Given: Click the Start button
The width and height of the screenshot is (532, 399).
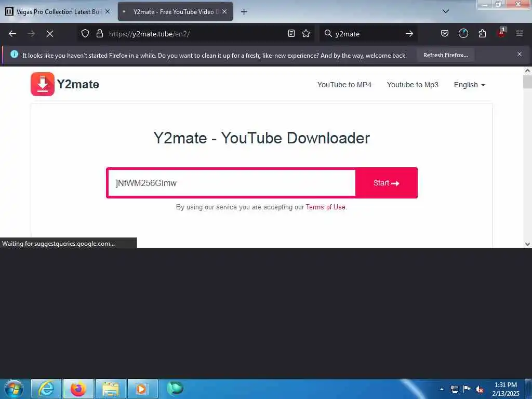Looking at the screenshot, I should (x=386, y=183).
